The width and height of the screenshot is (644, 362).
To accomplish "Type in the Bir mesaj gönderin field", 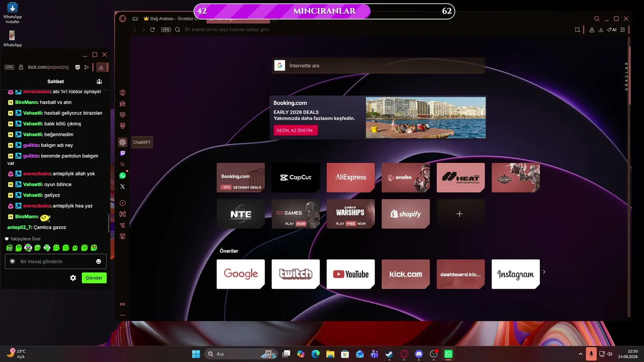I will [56, 261].
